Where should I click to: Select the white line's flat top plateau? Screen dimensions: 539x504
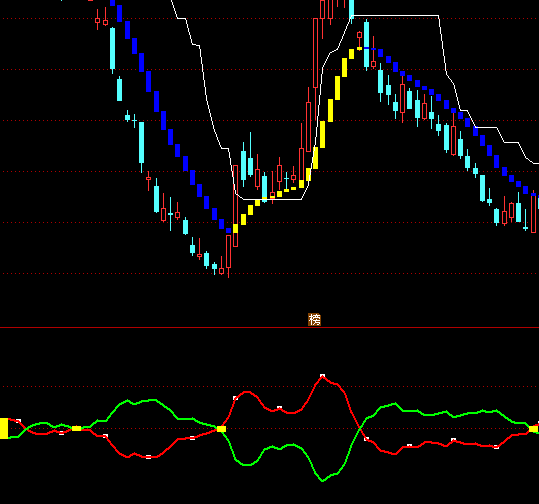coord(396,15)
